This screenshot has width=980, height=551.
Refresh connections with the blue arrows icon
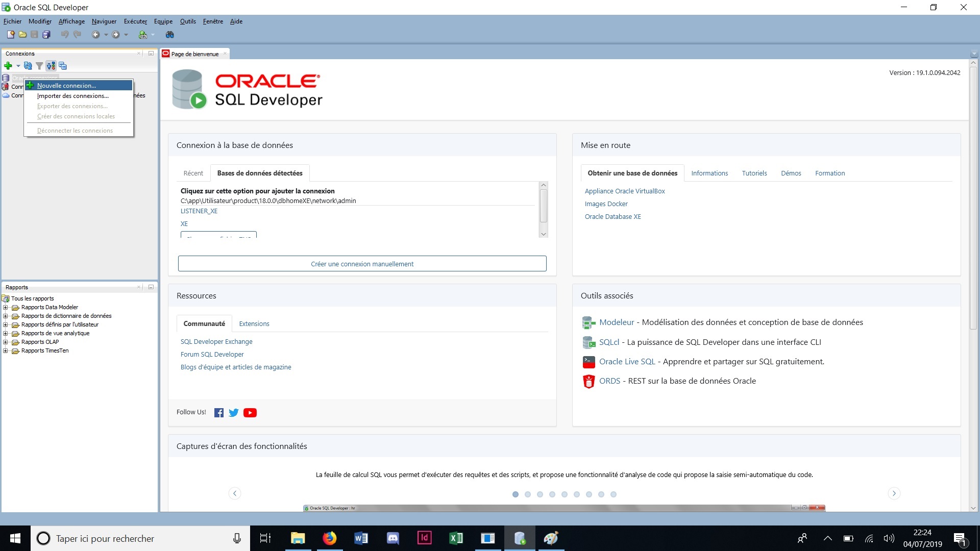pyautogui.click(x=28, y=66)
